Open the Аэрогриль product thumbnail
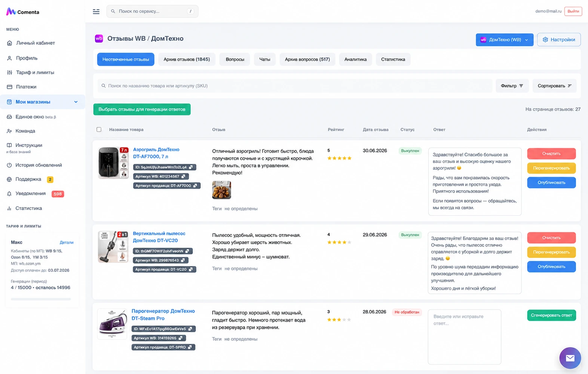Screen dimensions: 588x374 click(x=113, y=163)
